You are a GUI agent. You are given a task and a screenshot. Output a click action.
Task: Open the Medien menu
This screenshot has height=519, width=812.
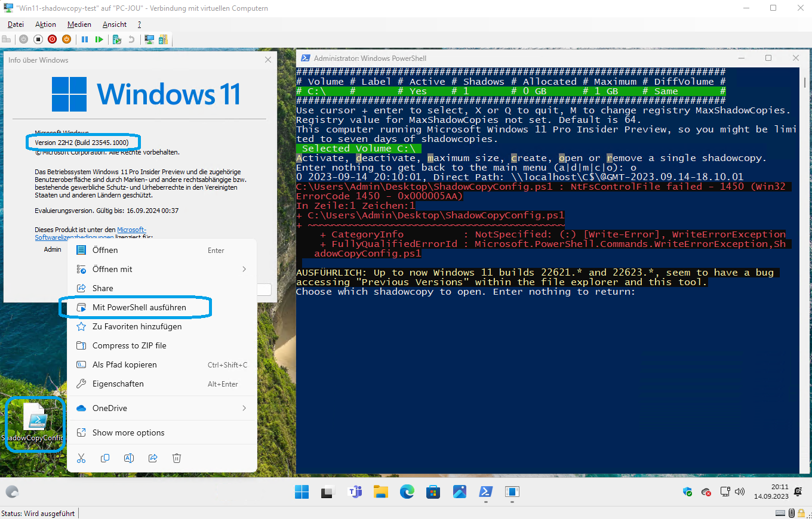click(x=79, y=24)
